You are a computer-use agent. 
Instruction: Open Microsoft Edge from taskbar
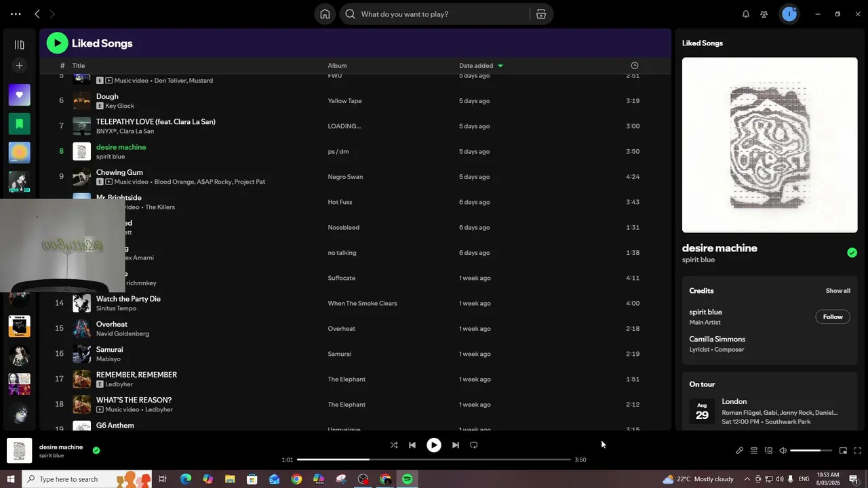tap(185, 479)
